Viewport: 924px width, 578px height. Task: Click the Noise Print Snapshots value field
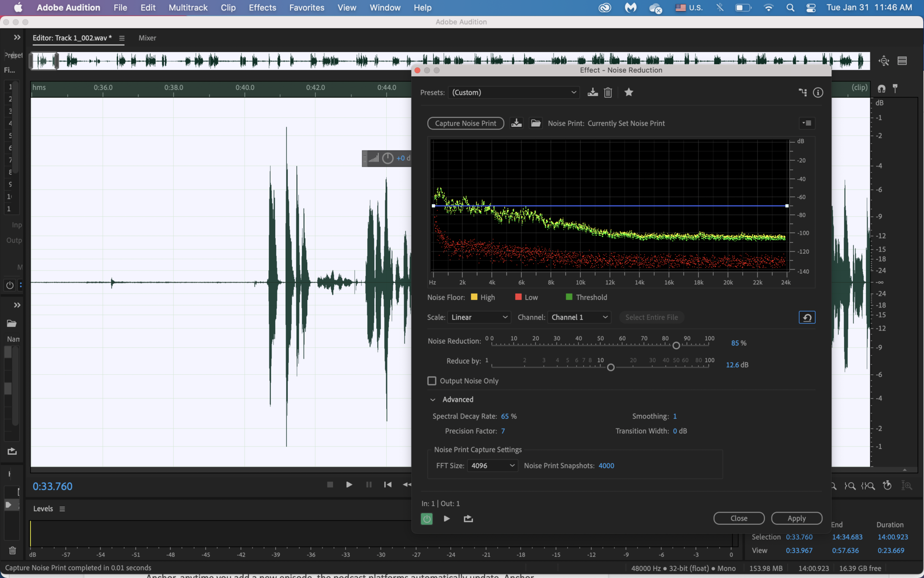tap(606, 466)
